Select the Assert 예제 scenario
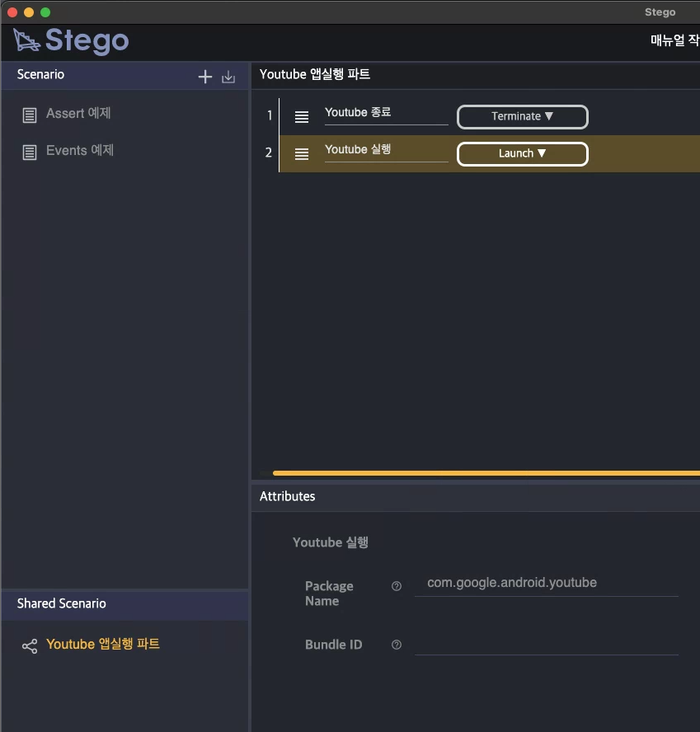Viewport: 700px width, 732px height. coord(78,114)
